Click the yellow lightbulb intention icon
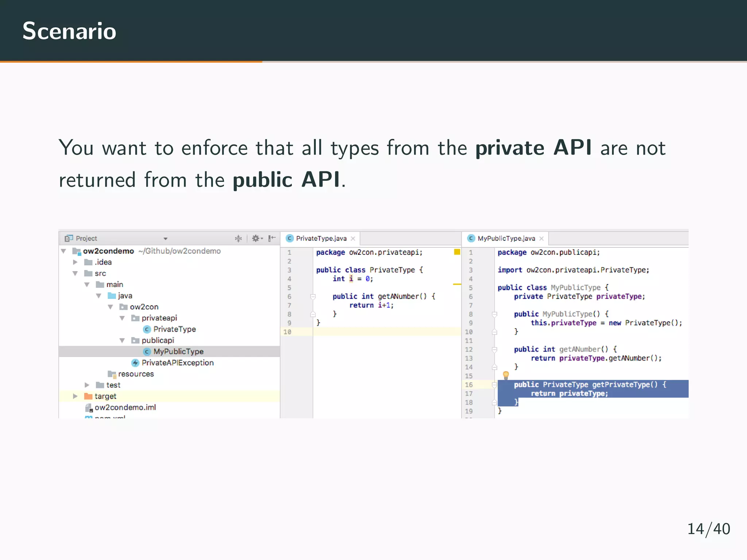The image size is (747, 560). click(x=506, y=375)
